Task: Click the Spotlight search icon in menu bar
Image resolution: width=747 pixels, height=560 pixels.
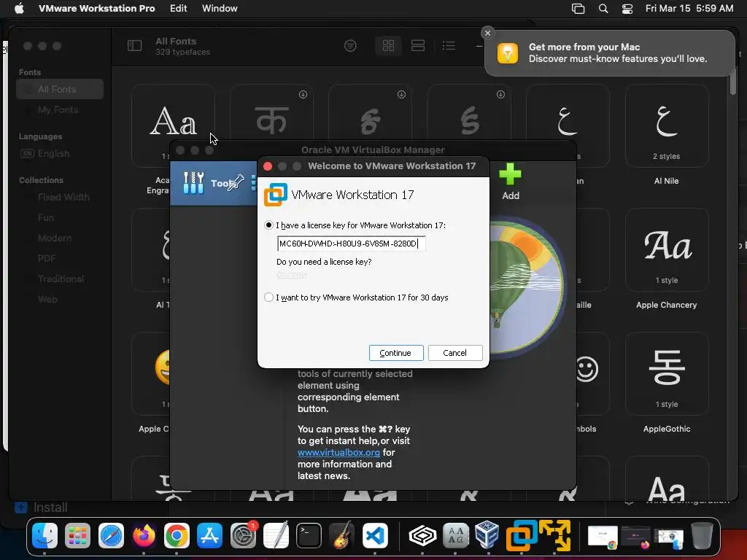Action: (603, 9)
